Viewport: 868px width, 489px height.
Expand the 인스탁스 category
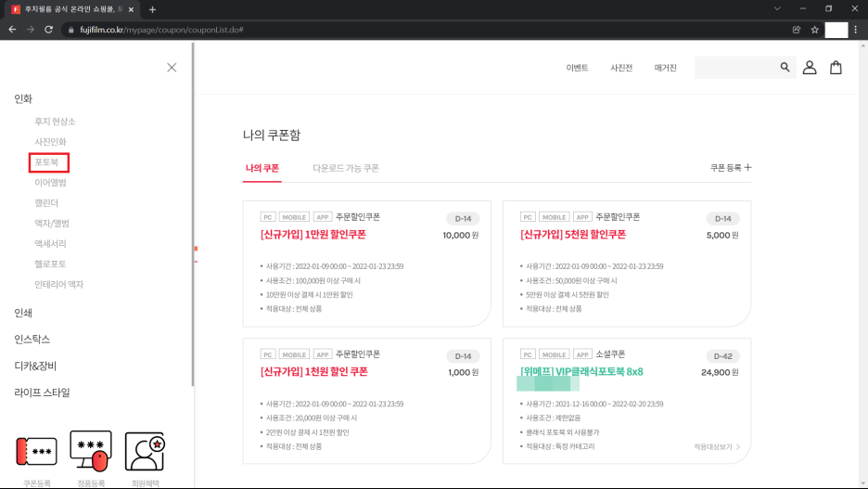click(32, 339)
